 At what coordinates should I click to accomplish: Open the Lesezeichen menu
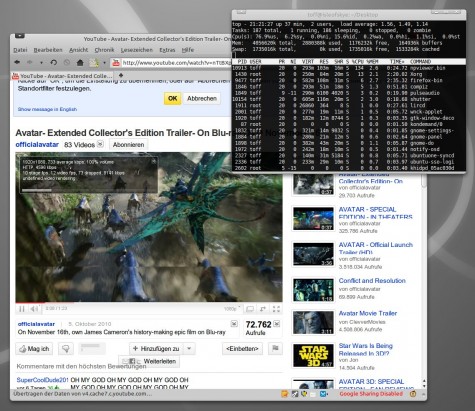click(x=137, y=50)
